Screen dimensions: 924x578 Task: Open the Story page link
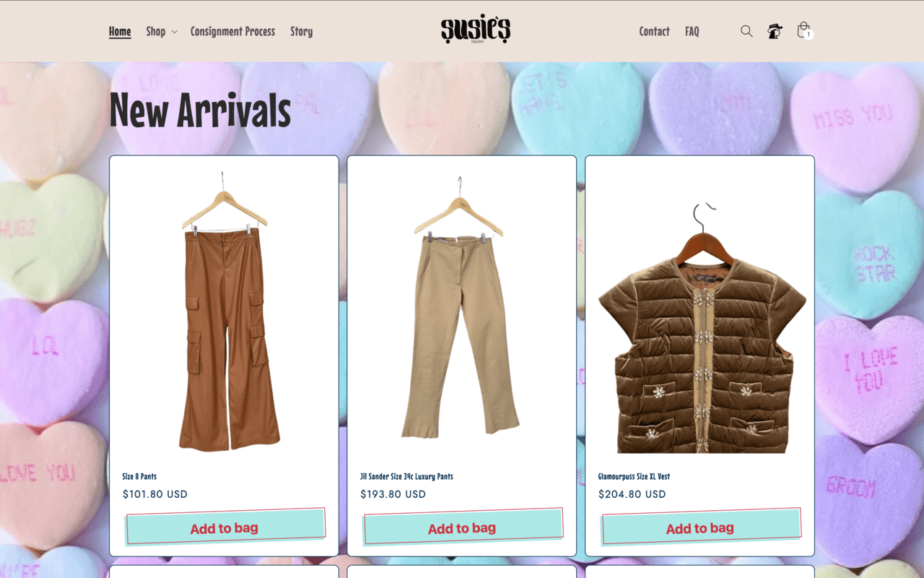301,31
